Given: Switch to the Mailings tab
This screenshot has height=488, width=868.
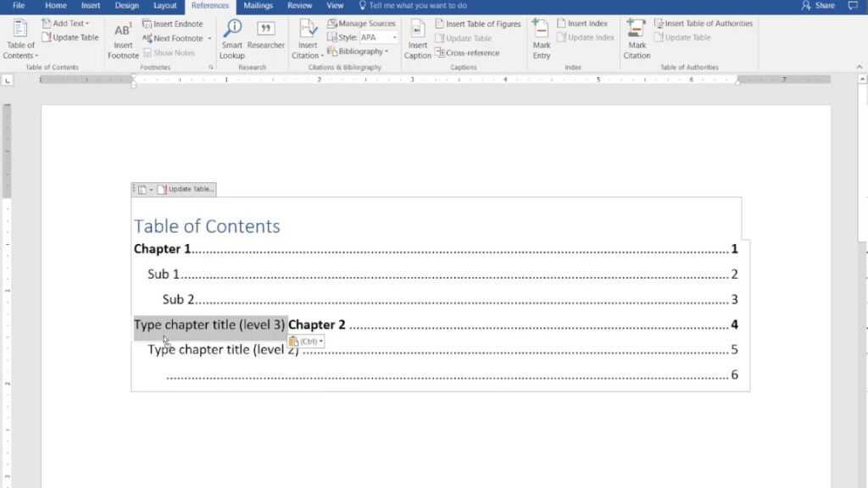Looking at the screenshot, I should coord(258,5).
